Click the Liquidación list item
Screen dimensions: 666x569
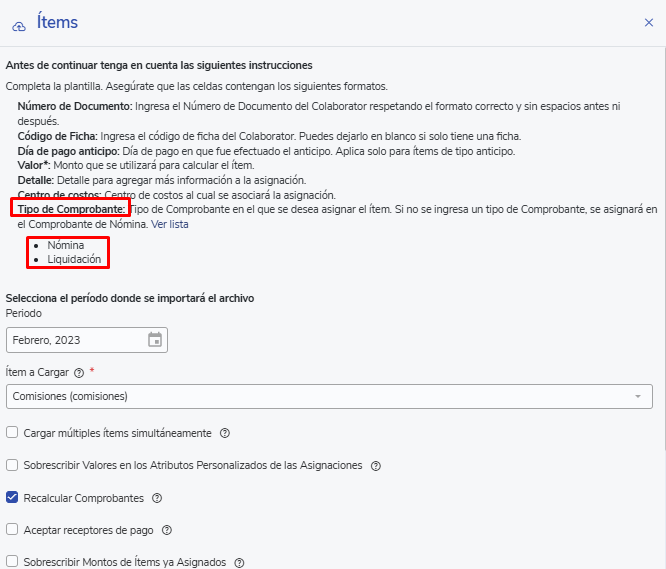[74, 259]
